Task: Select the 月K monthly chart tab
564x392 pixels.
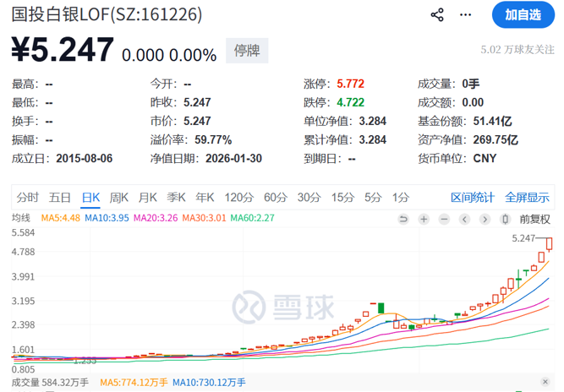Action: (x=147, y=198)
